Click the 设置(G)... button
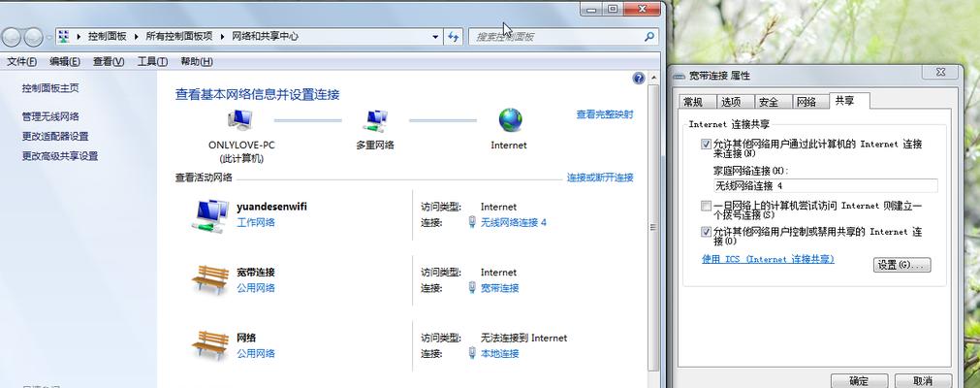 [901, 265]
